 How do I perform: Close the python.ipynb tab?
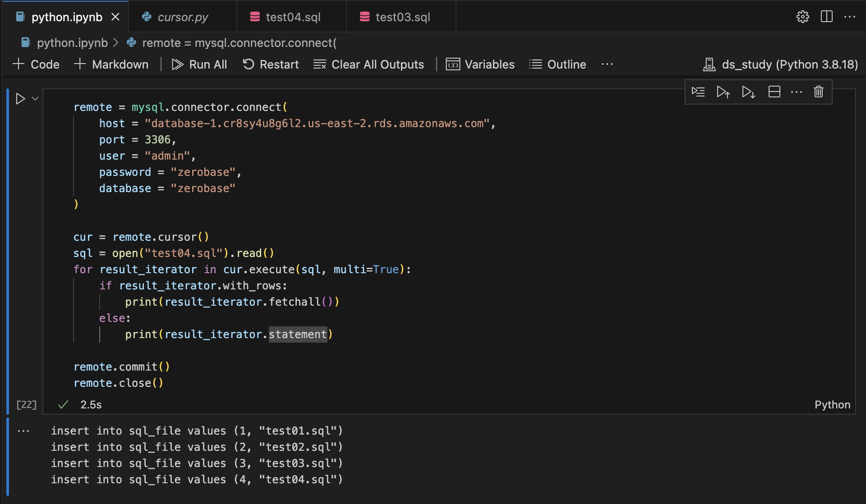(115, 17)
